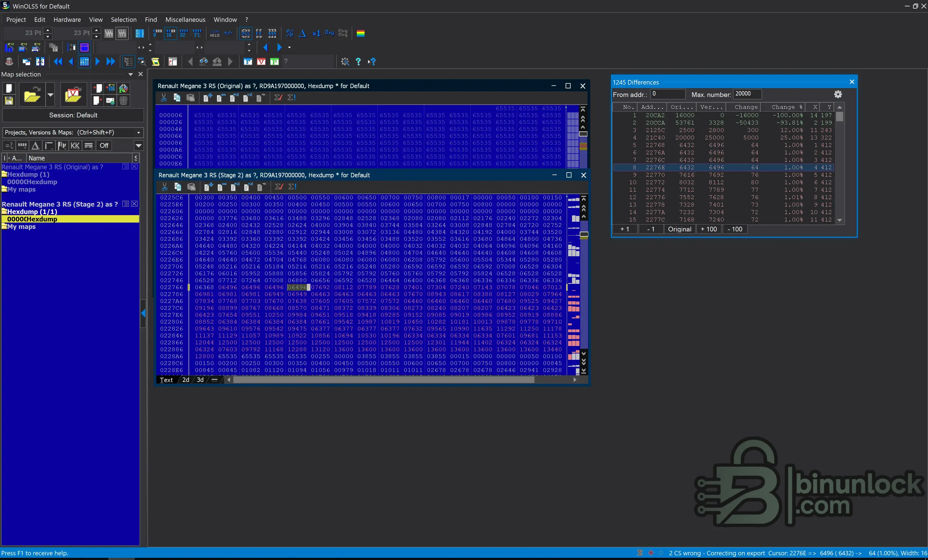Image resolution: width=928 pixels, height=560 pixels.
Task: Open dropdown arrow beside navigation arrows
Action: tap(289, 47)
